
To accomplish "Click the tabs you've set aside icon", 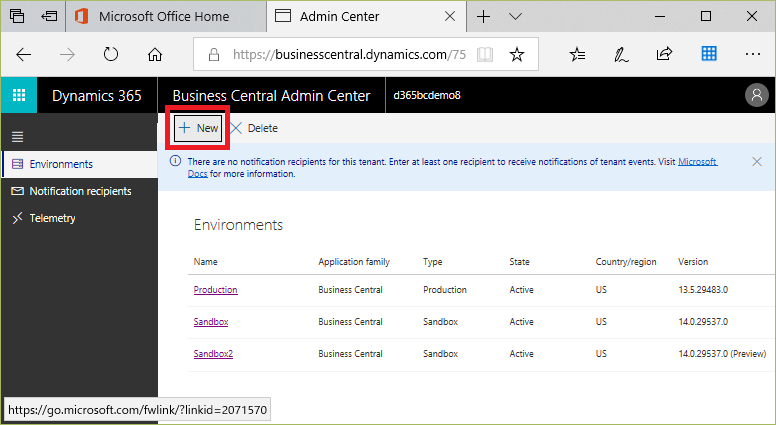I will click(17, 16).
